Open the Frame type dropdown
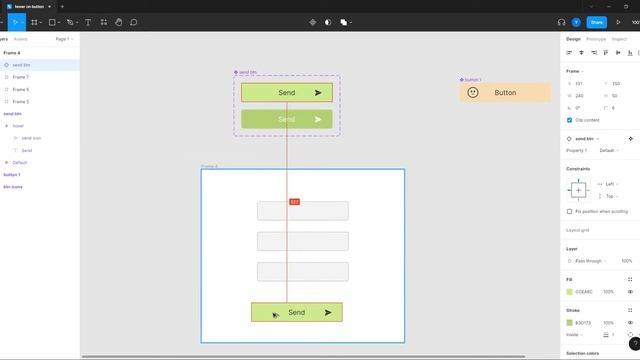This screenshot has width=640, height=360. 575,71
